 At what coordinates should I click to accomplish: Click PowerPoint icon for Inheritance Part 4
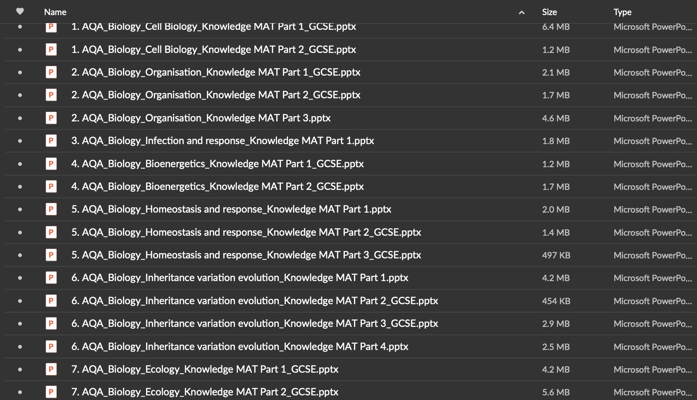pos(51,346)
